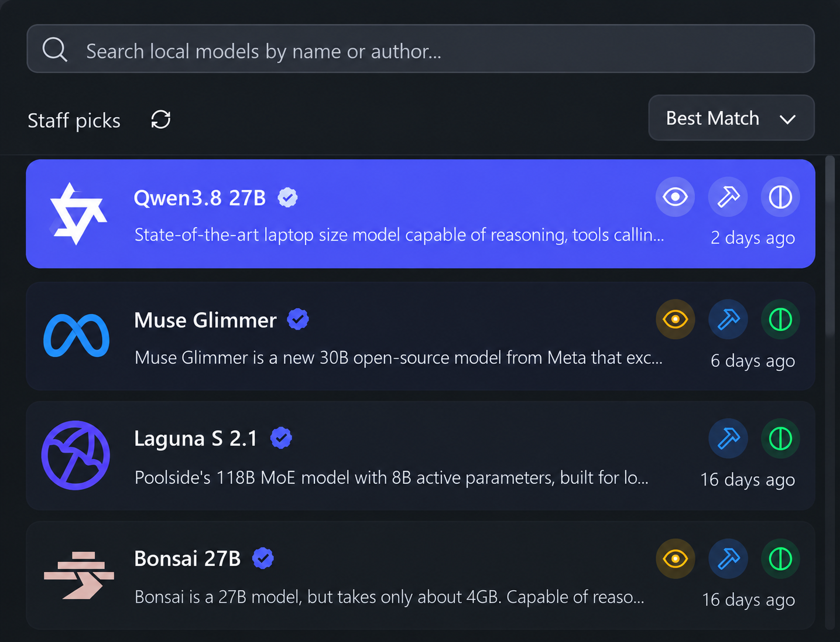Open the Muse Glimmer model title

pyautogui.click(x=205, y=320)
